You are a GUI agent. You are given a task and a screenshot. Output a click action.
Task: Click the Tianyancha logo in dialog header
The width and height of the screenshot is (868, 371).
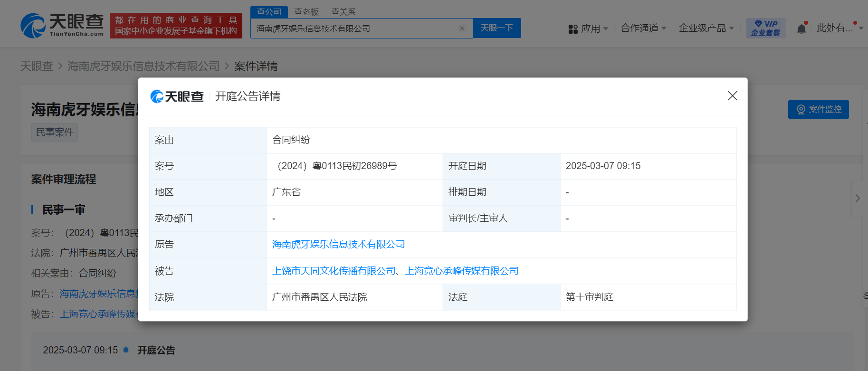(x=177, y=96)
